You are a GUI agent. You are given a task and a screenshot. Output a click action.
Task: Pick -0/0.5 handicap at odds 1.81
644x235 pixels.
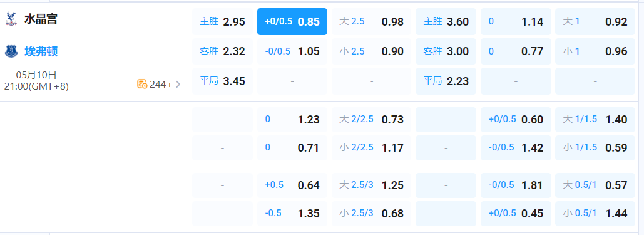point(516,185)
